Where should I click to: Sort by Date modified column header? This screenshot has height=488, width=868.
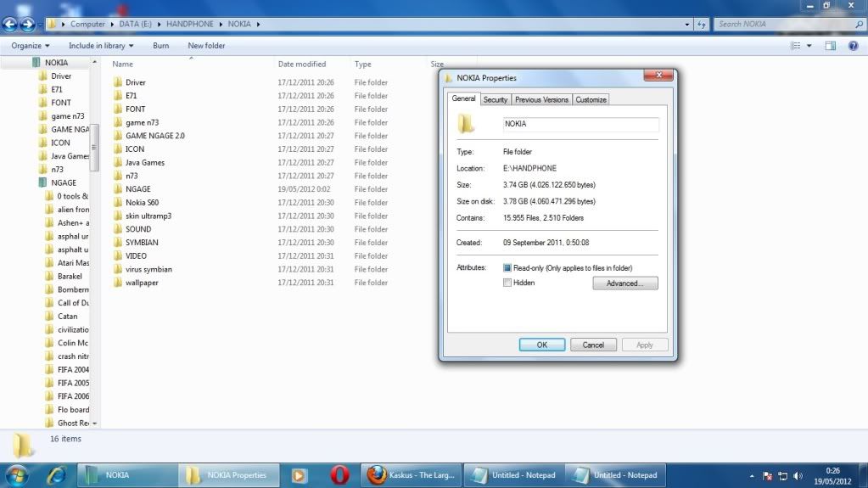point(302,65)
